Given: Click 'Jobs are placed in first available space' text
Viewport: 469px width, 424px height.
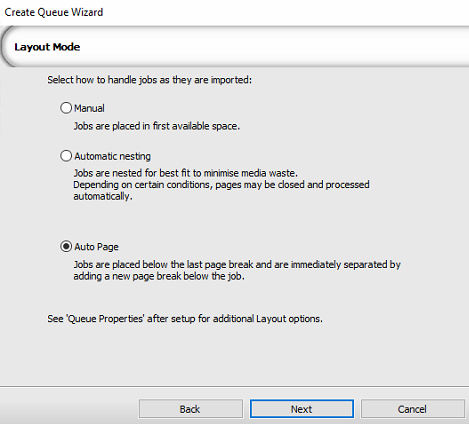Looking at the screenshot, I should [156, 126].
